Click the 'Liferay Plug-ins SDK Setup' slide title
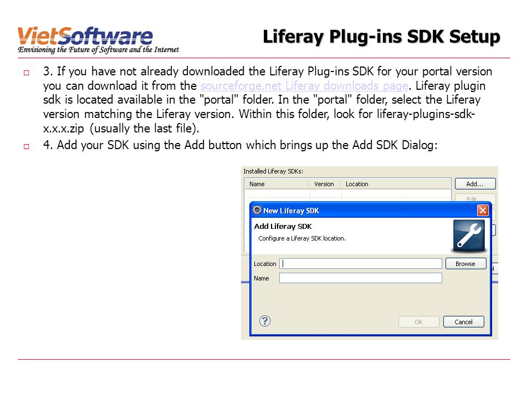The image size is (532, 399). [381, 37]
